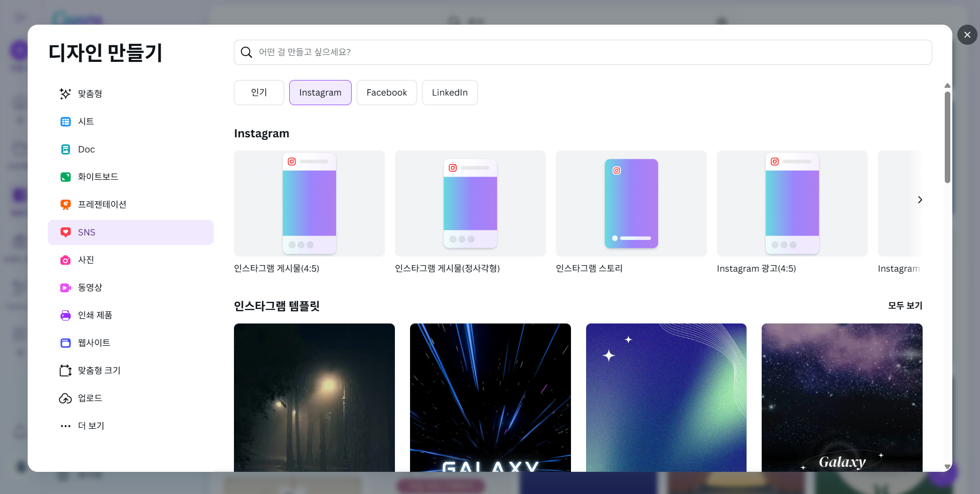Click the 화이트보드 sidebar icon

[65, 177]
